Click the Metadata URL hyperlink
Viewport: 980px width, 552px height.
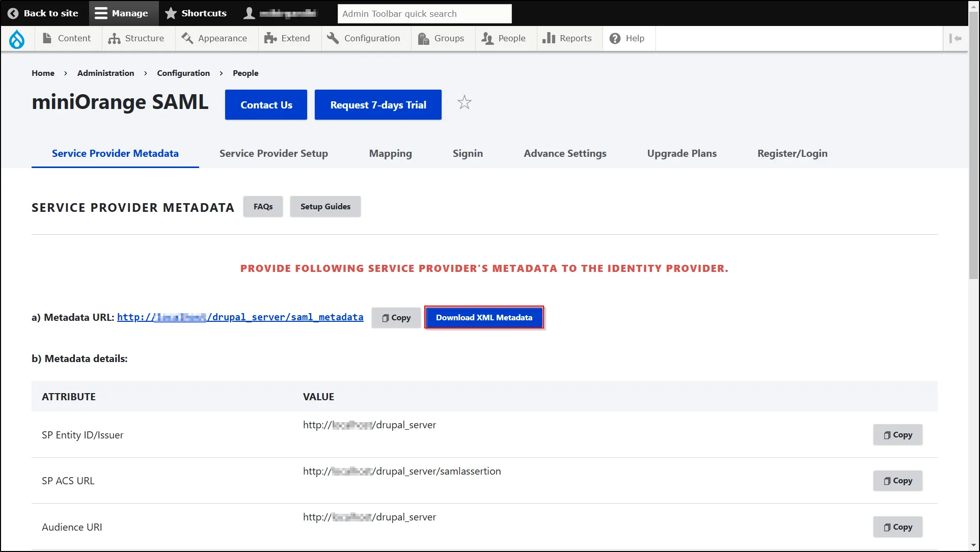tap(239, 317)
